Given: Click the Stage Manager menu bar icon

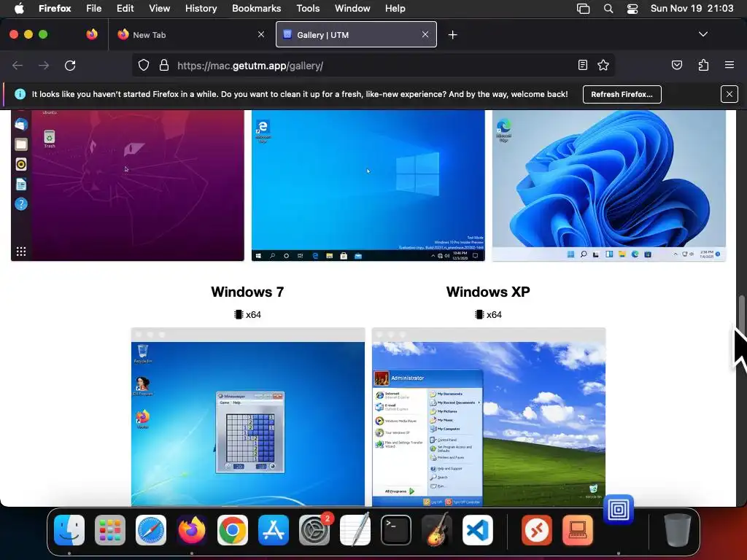Looking at the screenshot, I should [x=583, y=8].
